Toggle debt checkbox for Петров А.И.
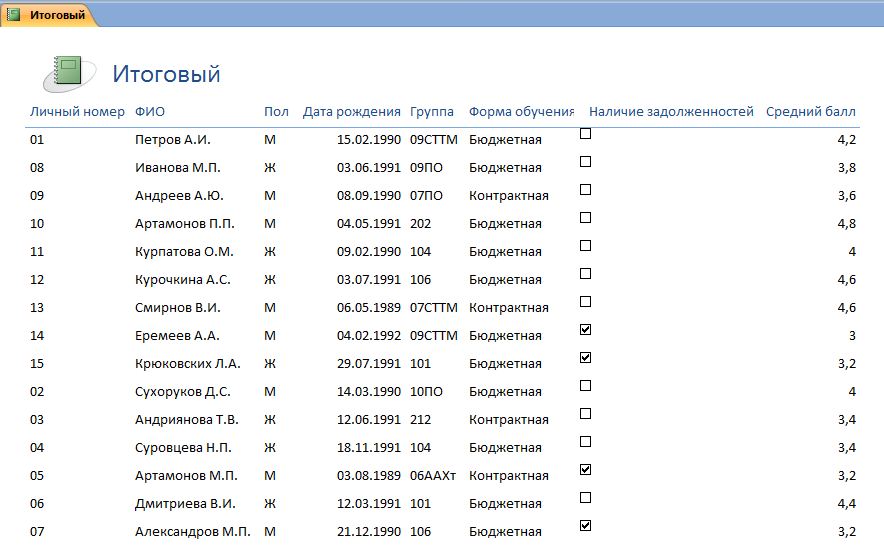Screen dimensions: 884x549 586,134
